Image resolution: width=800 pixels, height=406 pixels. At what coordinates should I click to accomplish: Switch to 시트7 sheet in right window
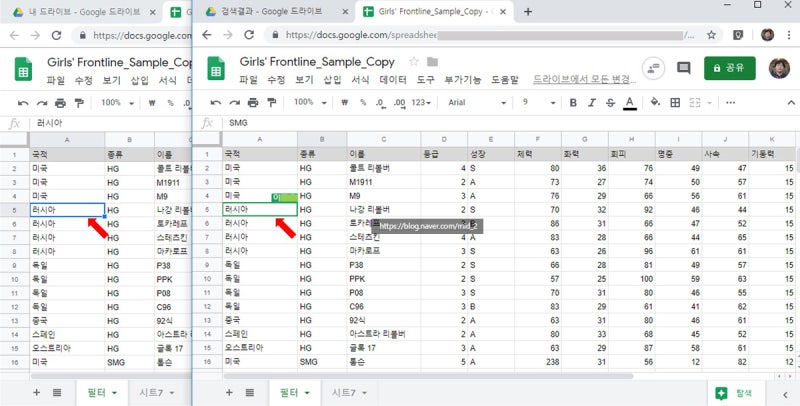(344, 392)
